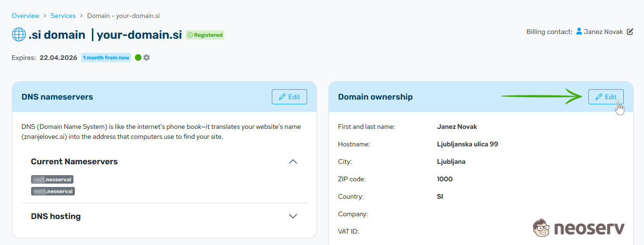Edit DNS nameservers
644x245 pixels.
tap(289, 97)
